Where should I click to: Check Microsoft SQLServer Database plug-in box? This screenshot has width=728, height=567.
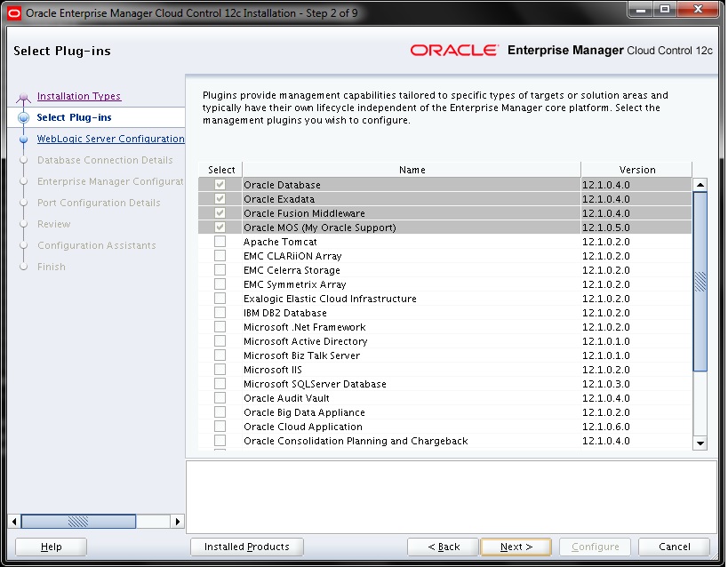click(220, 384)
